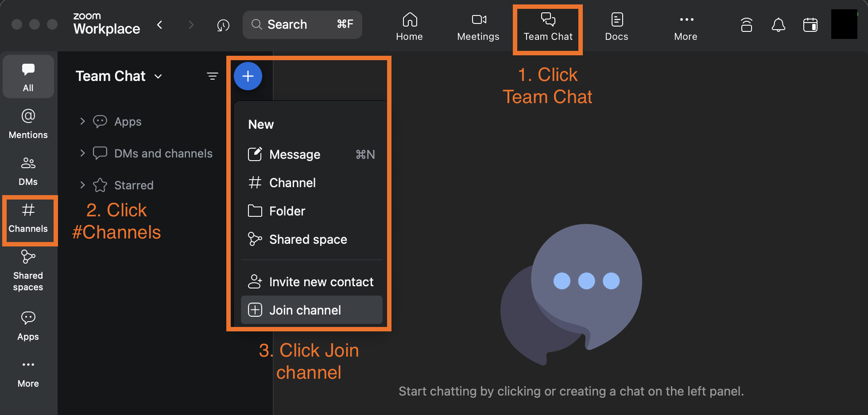This screenshot has width=868, height=415.
Task: Open notifications via the bell icon
Action: point(779,25)
